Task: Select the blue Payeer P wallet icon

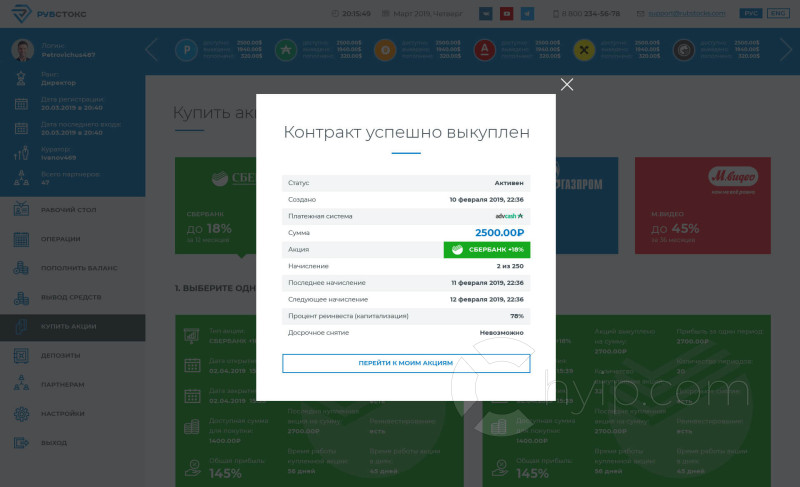Action: (186, 50)
